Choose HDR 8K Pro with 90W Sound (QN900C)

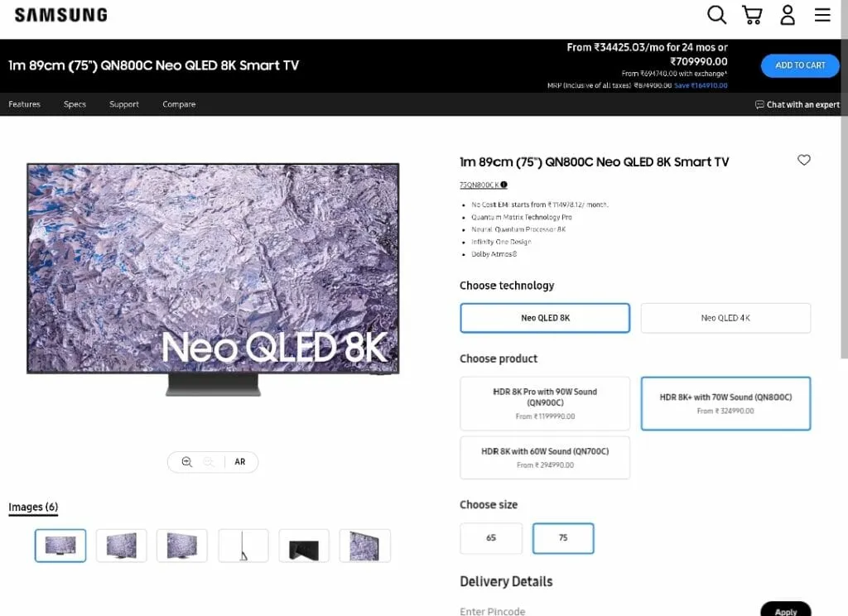545,403
